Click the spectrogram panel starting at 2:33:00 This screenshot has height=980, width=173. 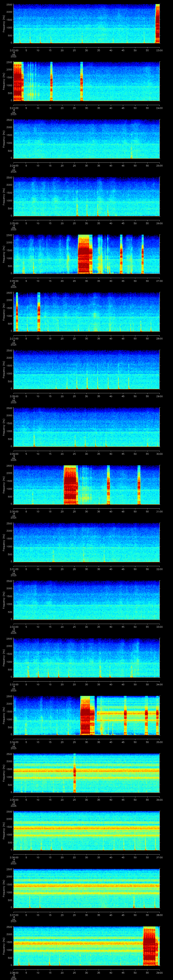(x=86, y=658)
